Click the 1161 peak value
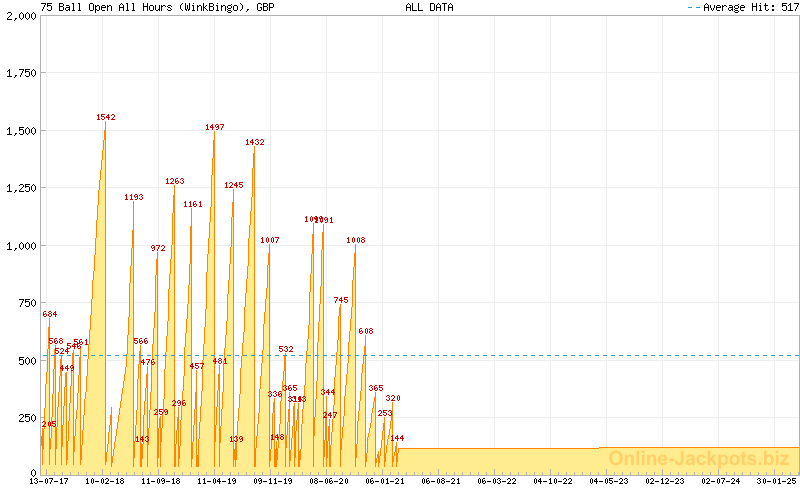Screen dimensions: 800x490 [193, 204]
